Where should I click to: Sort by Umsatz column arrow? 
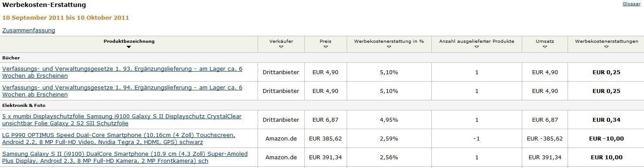pyautogui.click(x=544, y=47)
